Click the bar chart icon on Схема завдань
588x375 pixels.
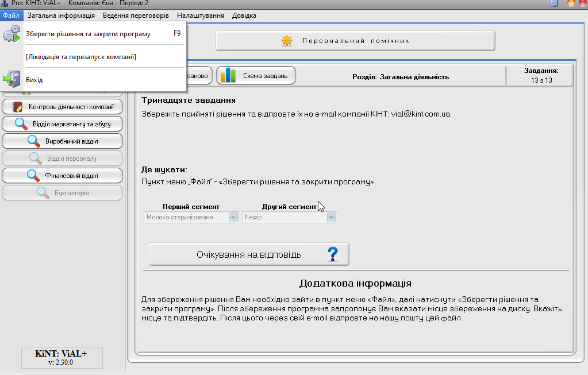[228, 76]
